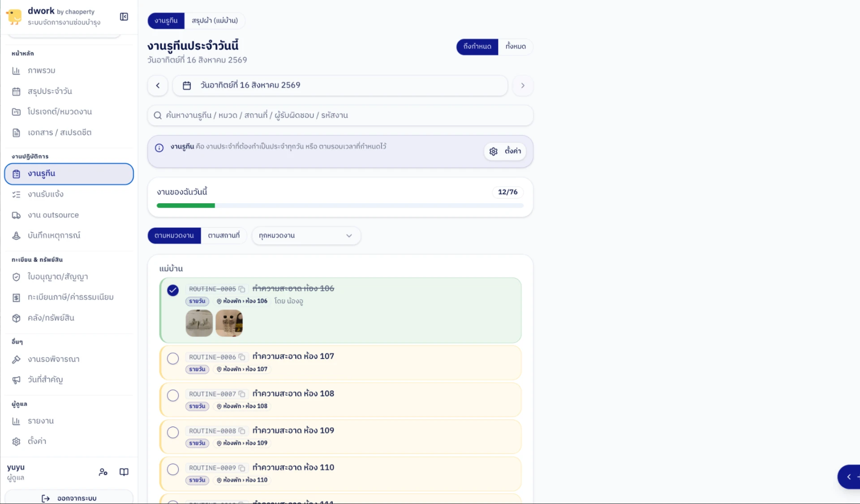Group tasks ตามสถานที่
Image resolution: width=860 pixels, height=504 pixels.
pyautogui.click(x=224, y=235)
